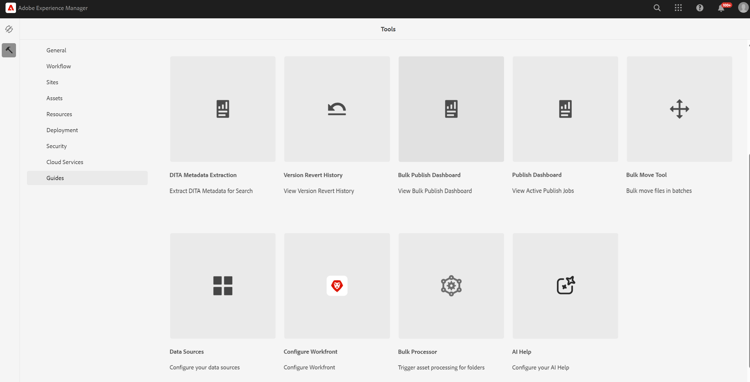
Task: Click 'Extract DITA Metadata for Search' description
Action: click(211, 191)
